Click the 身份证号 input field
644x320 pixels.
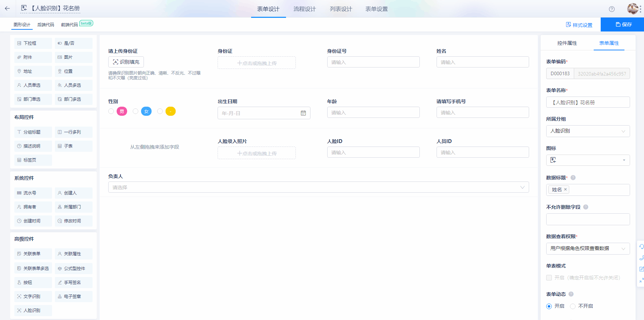[x=373, y=62]
